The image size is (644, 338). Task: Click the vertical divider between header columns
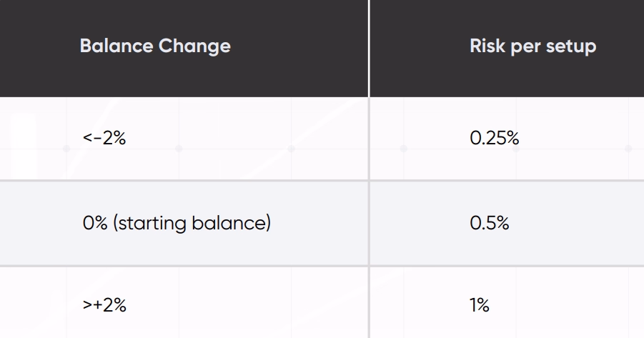click(x=369, y=46)
